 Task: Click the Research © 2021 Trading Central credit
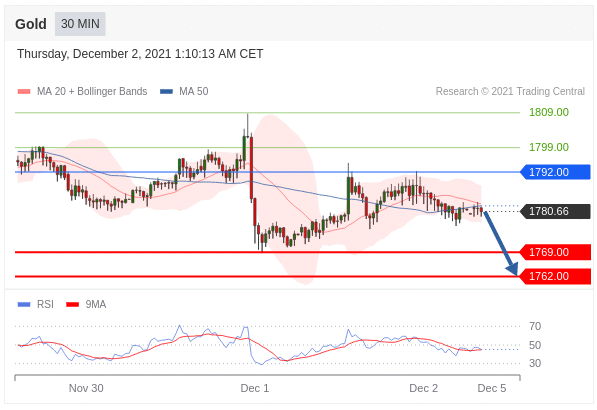(510, 91)
